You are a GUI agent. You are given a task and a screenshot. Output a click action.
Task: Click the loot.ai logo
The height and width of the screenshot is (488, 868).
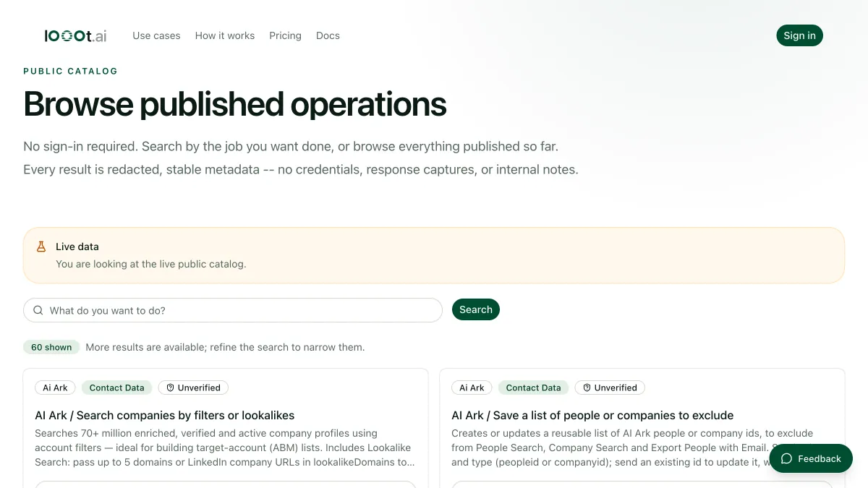pos(75,35)
